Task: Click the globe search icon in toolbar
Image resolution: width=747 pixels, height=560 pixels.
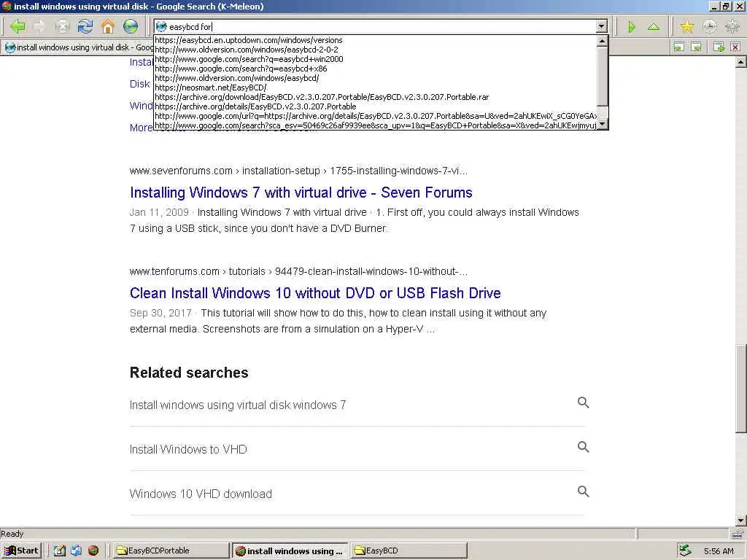Action: 131,26
